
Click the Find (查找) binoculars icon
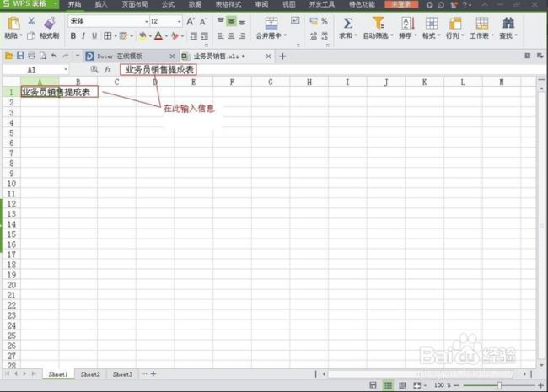[x=508, y=23]
